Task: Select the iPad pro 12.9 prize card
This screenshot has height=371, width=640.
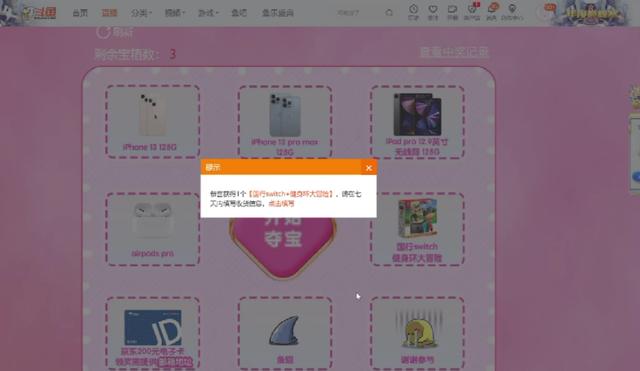Action: pos(417,121)
